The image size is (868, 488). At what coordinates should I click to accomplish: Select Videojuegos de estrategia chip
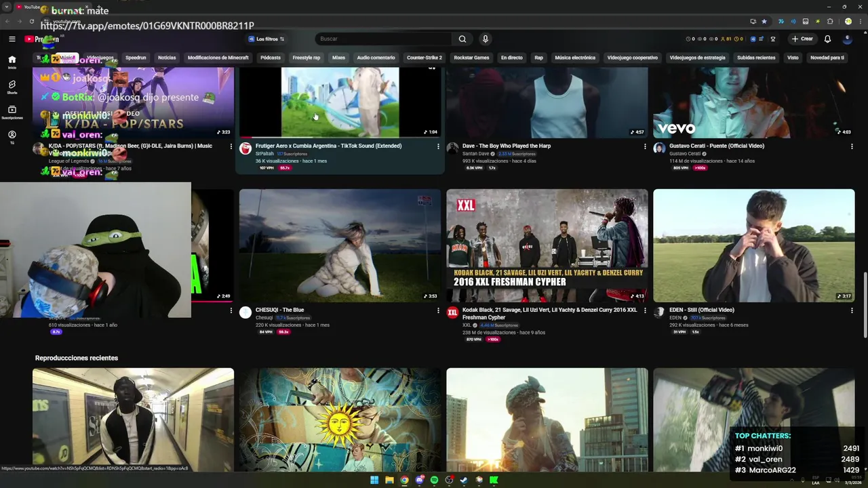(698, 58)
